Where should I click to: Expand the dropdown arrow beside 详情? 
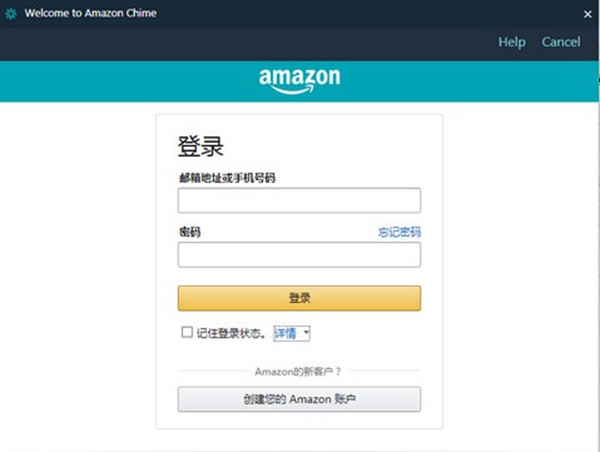point(306,333)
